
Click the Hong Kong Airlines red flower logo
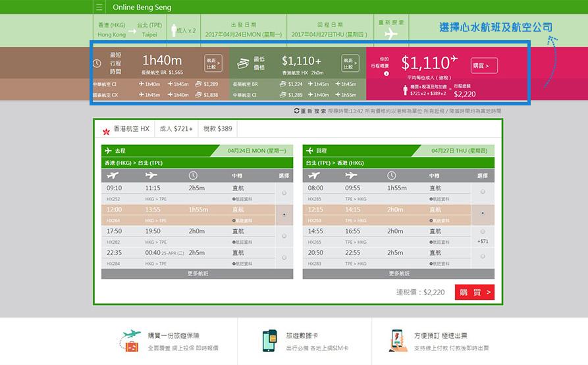coord(106,131)
